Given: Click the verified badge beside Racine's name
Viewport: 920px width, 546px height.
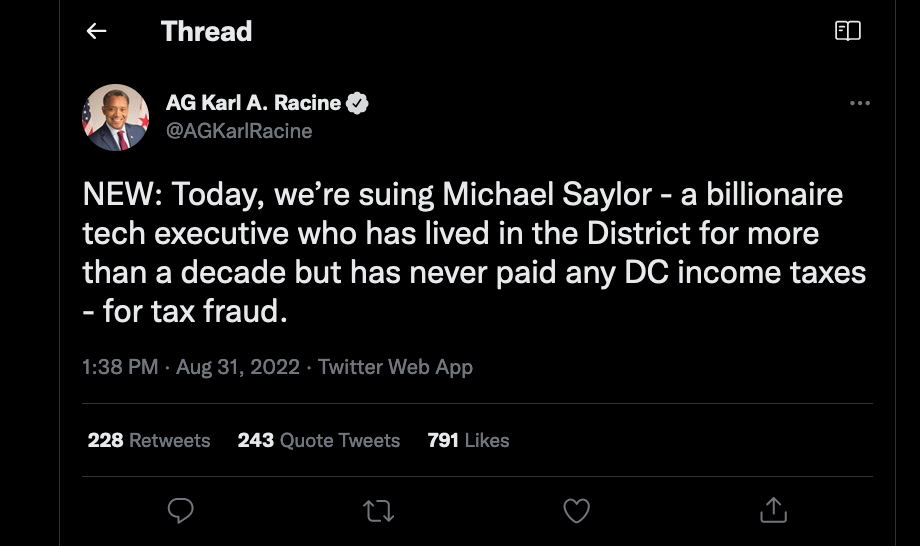Looking at the screenshot, I should [x=357, y=103].
